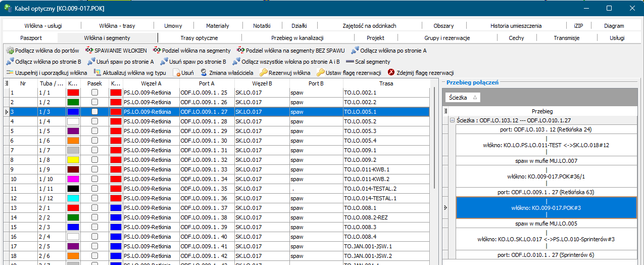Select path row port ODF.LO.010.1 . 27 (Sprinterów 6)
This screenshot has height=265, width=644.
[546, 254]
